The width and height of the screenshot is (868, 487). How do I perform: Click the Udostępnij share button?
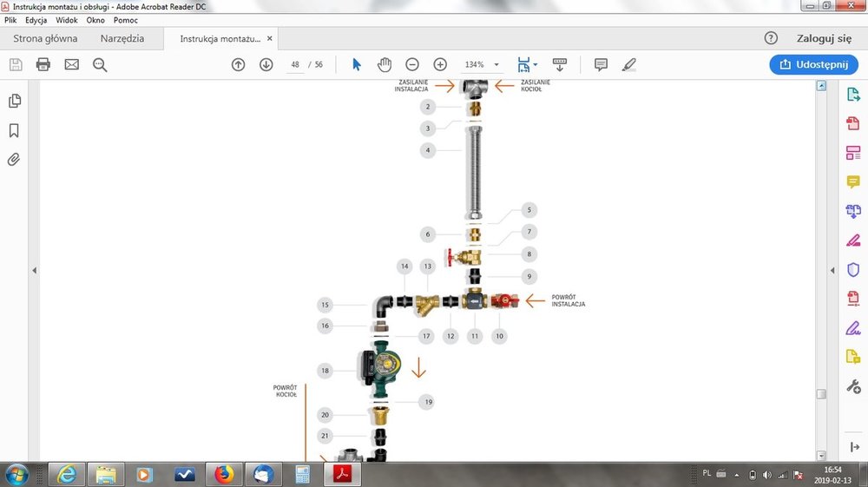[813, 64]
